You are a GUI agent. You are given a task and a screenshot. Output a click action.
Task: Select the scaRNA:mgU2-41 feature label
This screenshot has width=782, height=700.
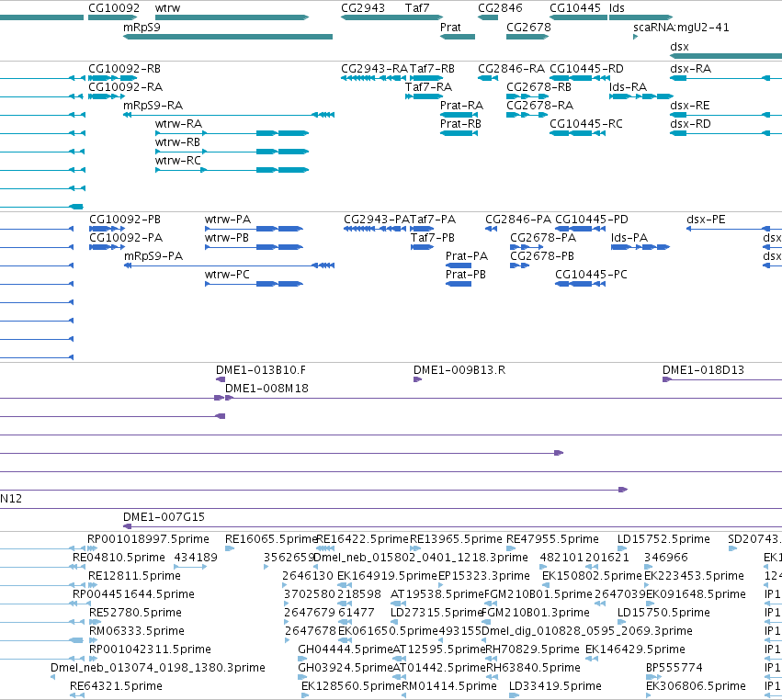[x=681, y=27]
